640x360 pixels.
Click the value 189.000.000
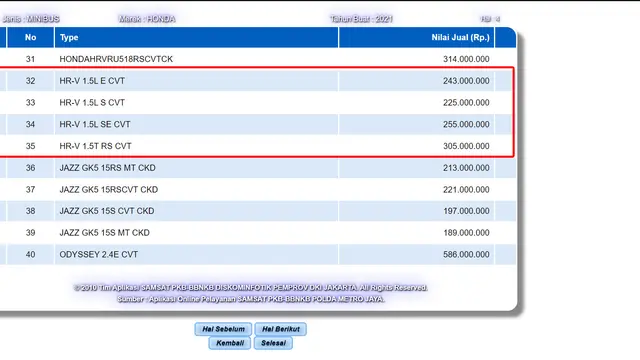[x=466, y=233]
